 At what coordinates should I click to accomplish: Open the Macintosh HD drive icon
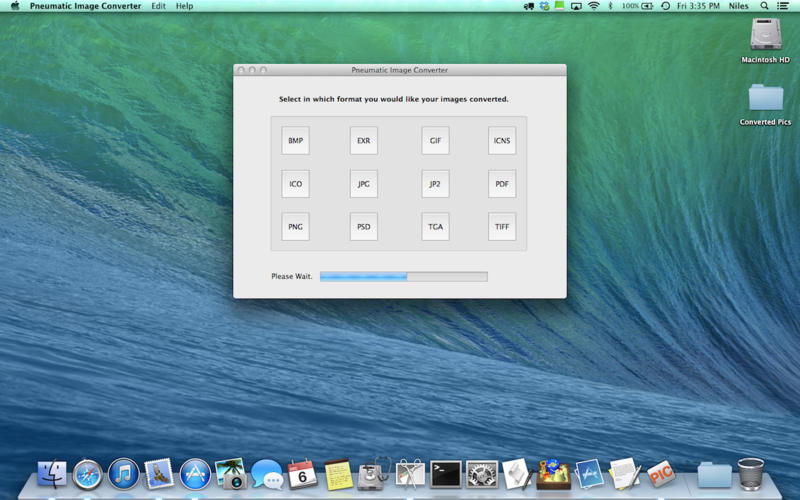coord(765,35)
